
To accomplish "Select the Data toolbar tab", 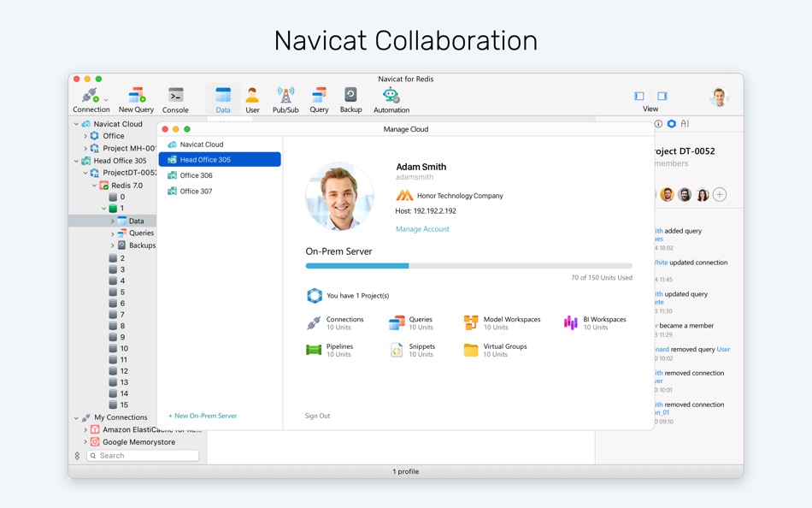I will coord(223,100).
